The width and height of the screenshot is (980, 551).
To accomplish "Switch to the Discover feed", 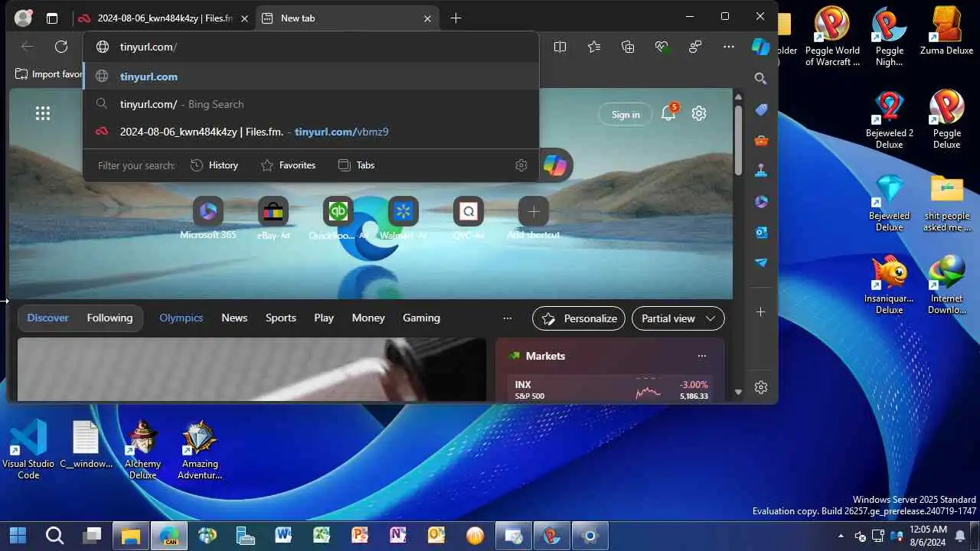I will click(x=47, y=318).
